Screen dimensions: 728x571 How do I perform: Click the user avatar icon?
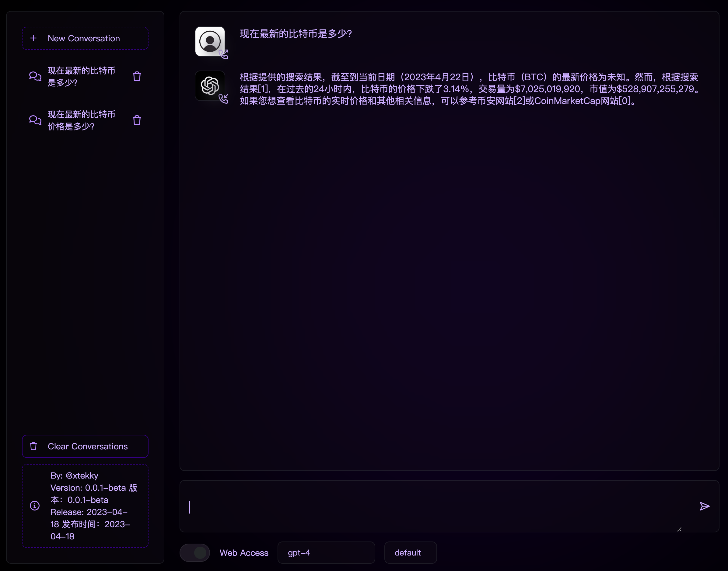pyautogui.click(x=210, y=41)
